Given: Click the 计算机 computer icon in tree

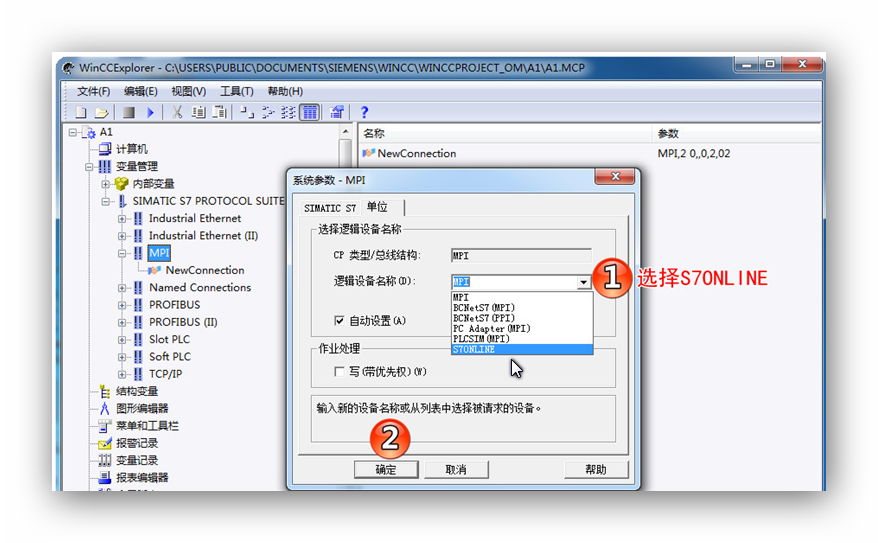Looking at the screenshot, I should point(105,148).
